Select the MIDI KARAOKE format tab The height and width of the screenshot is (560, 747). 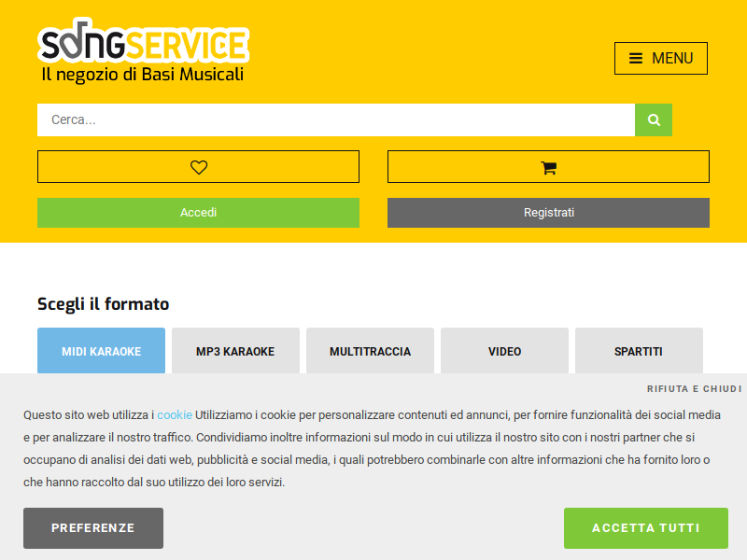click(102, 351)
